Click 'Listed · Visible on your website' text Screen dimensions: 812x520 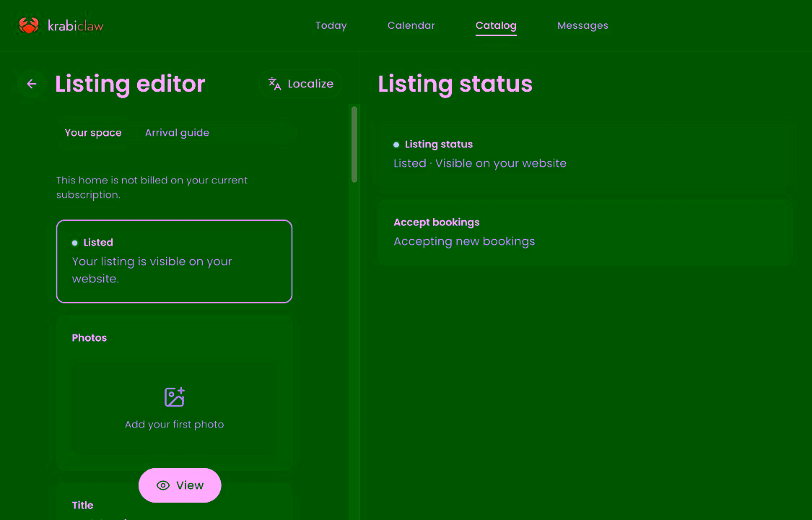[x=480, y=163]
